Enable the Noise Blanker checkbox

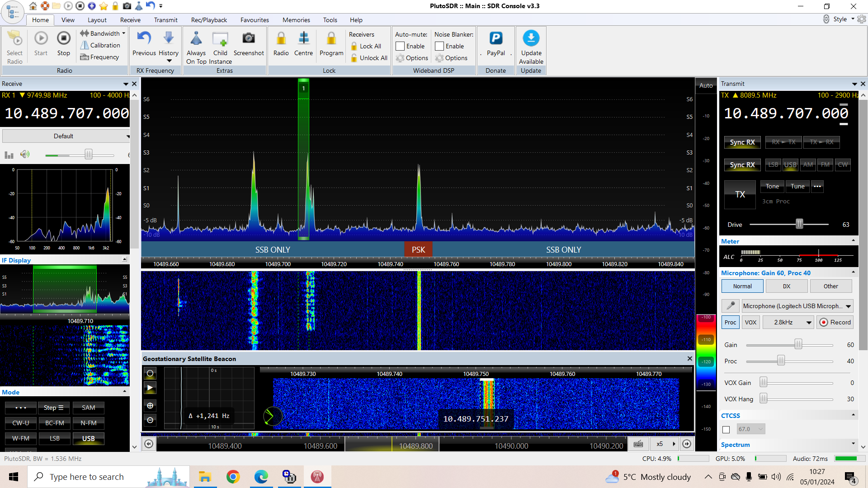439,46
